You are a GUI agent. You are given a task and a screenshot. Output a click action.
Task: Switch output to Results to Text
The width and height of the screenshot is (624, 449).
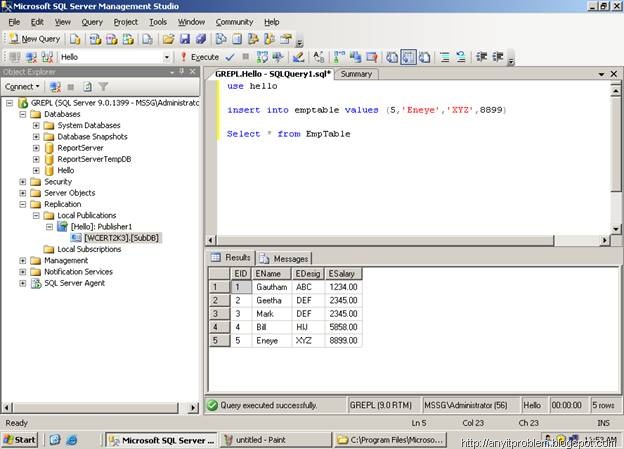point(392,57)
